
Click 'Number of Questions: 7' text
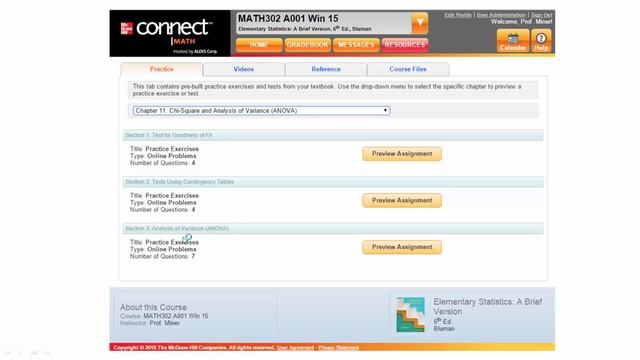tap(162, 256)
